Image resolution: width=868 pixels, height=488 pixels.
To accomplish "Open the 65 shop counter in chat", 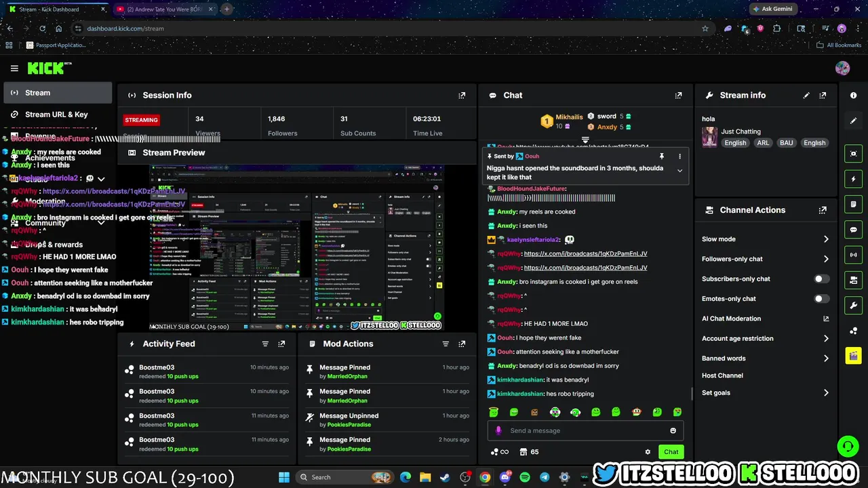I will tap(529, 452).
